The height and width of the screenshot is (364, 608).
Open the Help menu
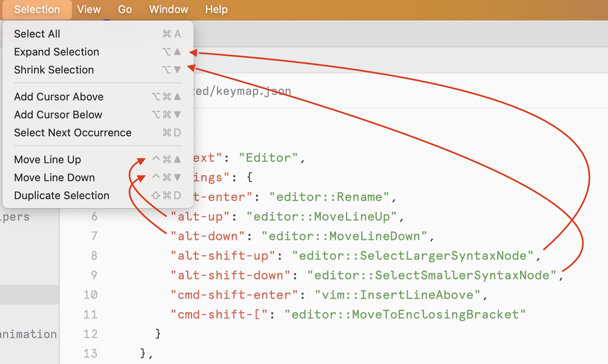tap(216, 9)
